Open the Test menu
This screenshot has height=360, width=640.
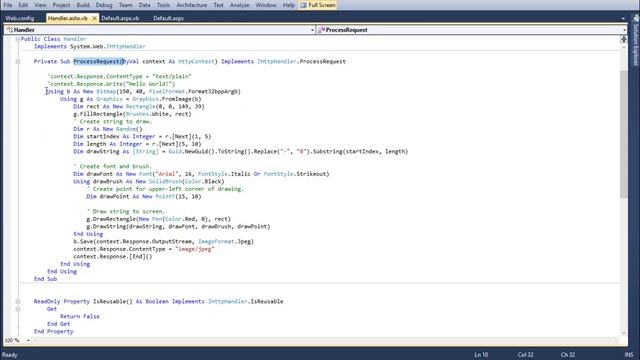point(218,5)
